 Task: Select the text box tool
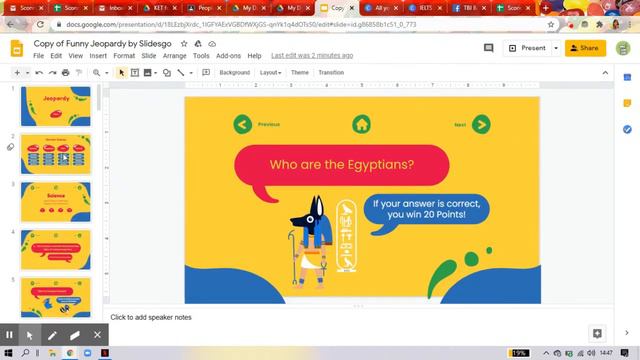point(135,73)
